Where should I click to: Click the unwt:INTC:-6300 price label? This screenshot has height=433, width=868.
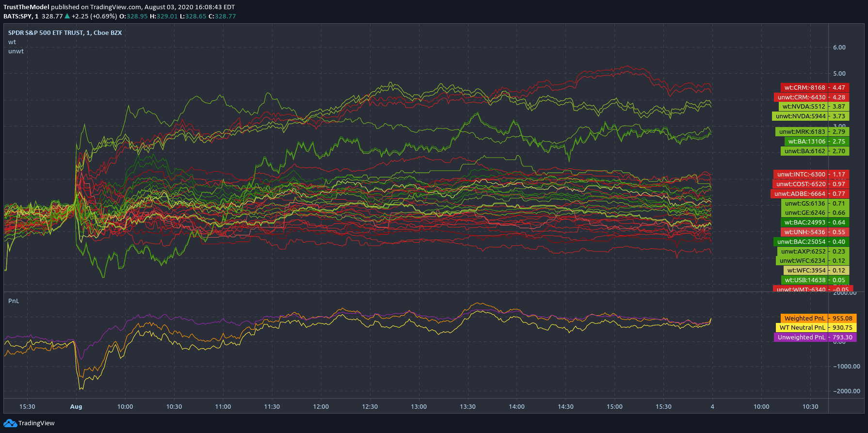pyautogui.click(x=811, y=175)
